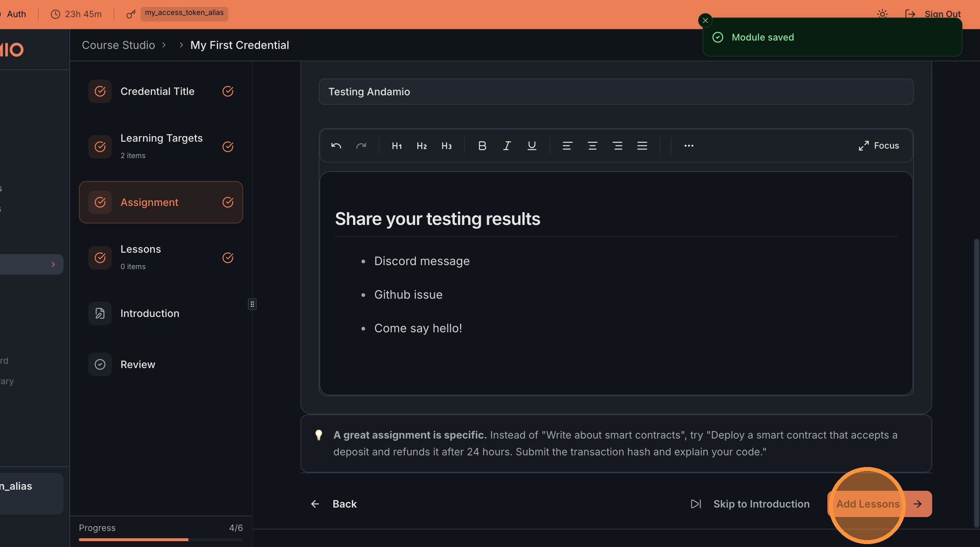Click the redo arrow in the editor toolbar

click(361, 146)
